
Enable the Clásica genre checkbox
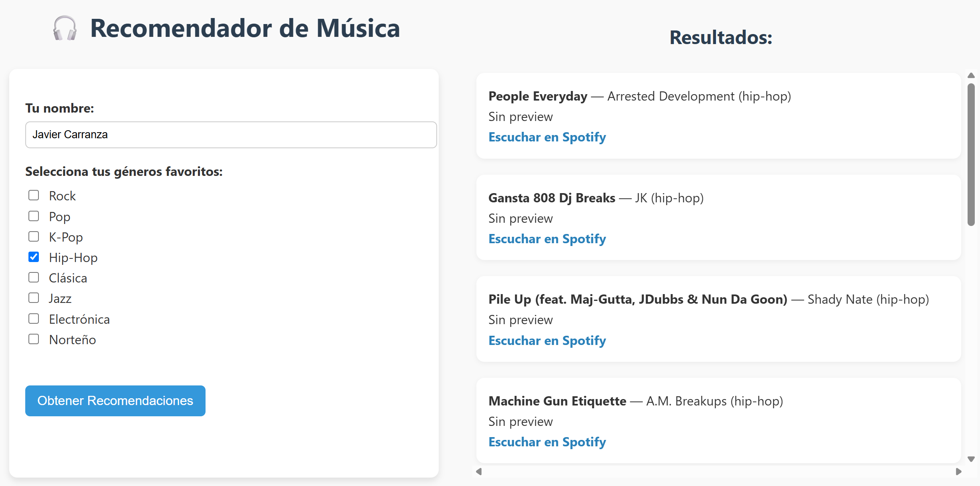34,277
